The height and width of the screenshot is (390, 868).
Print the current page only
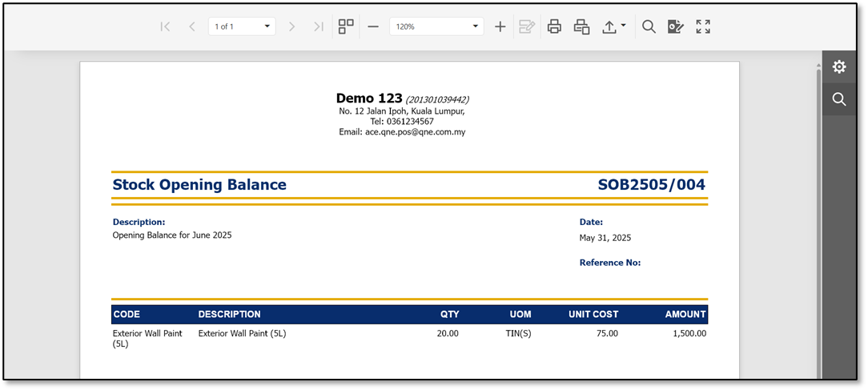581,26
